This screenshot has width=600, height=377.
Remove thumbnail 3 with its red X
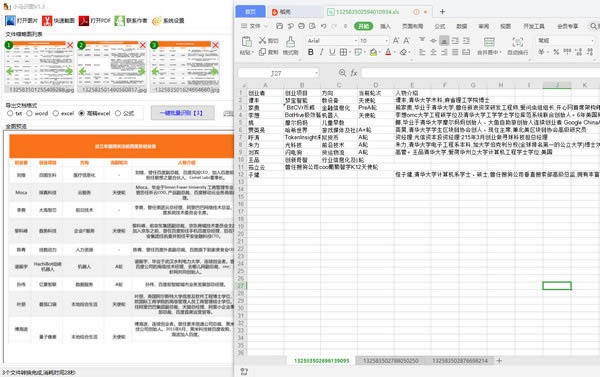[215, 45]
